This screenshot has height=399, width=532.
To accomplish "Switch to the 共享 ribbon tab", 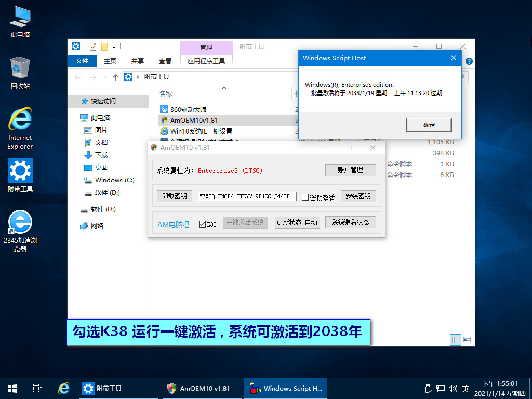I will click(137, 61).
